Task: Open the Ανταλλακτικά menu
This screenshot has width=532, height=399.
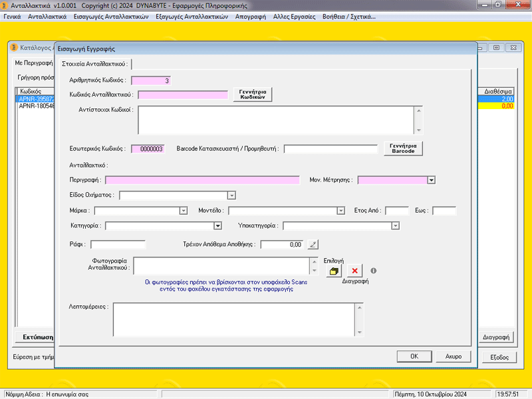Action: [x=47, y=17]
